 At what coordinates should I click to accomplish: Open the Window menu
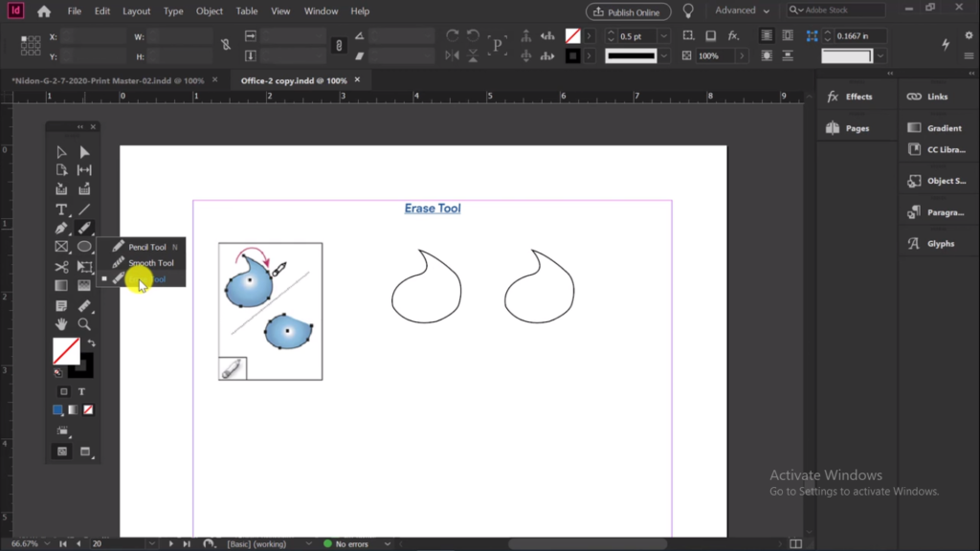(x=321, y=11)
